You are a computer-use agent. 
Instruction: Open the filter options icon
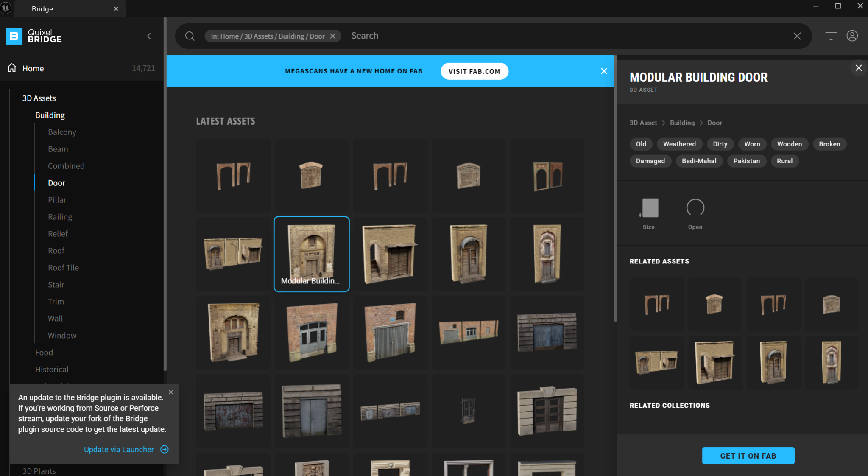click(831, 36)
